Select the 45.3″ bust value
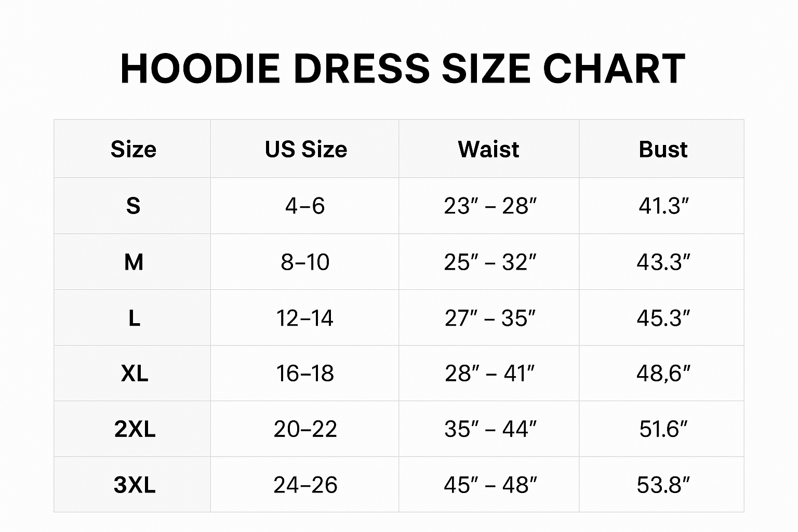The image size is (798, 532). (663, 318)
